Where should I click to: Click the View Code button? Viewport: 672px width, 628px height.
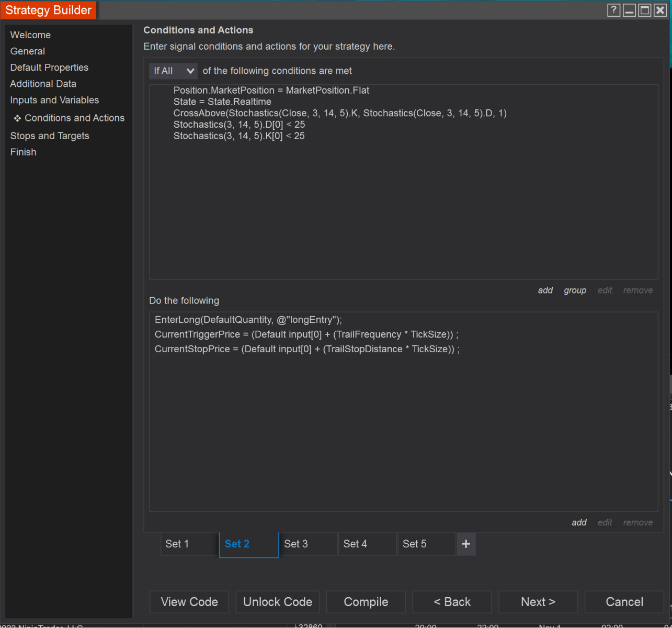click(189, 602)
